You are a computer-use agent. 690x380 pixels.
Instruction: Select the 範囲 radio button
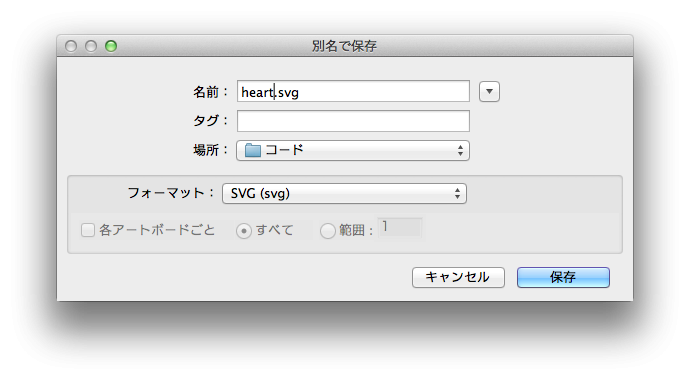pyautogui.click(x=327, y=230)
